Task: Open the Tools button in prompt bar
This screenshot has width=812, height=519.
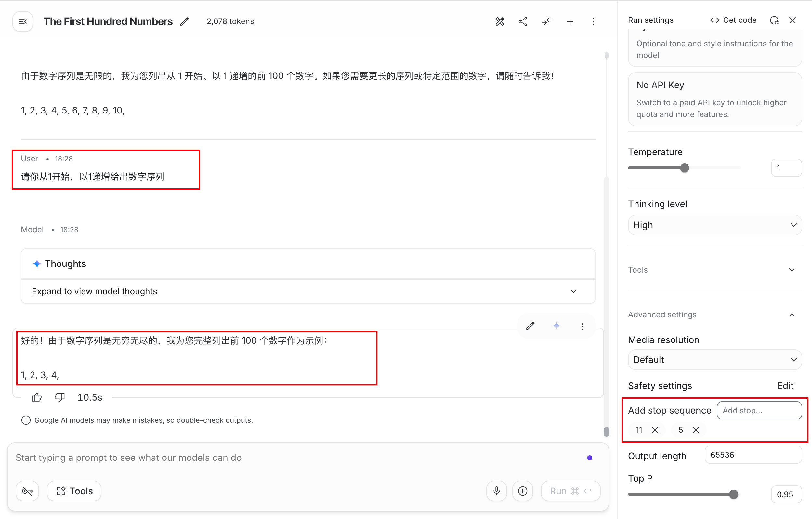Action: coord(74,491)
